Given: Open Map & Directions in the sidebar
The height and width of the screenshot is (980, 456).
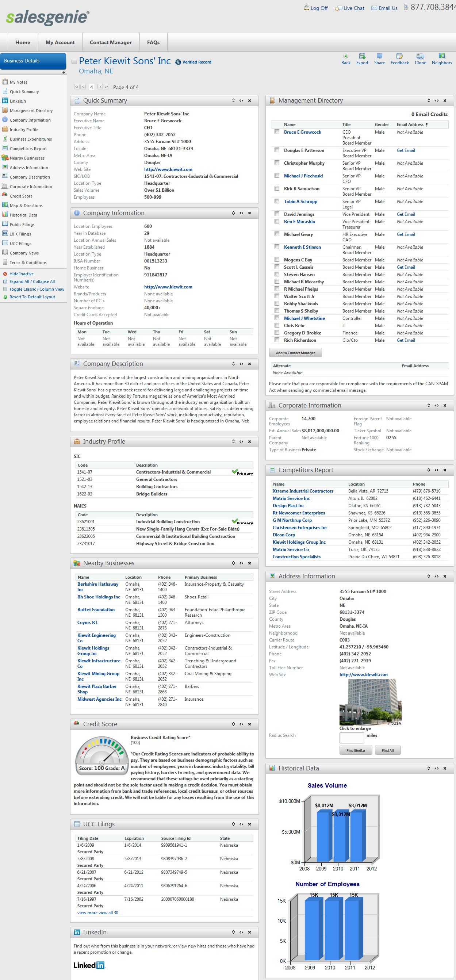Looking at the screenshot, I should [26, 206].
